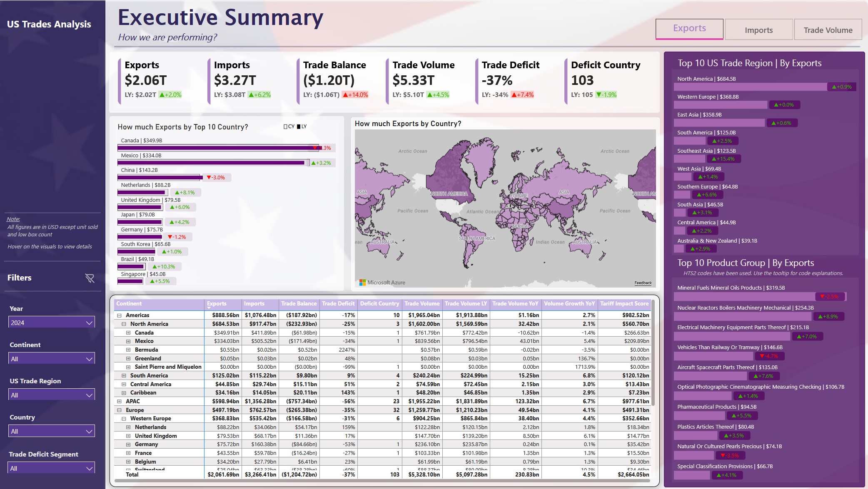Switch to the Trade Volume tab

828,29
